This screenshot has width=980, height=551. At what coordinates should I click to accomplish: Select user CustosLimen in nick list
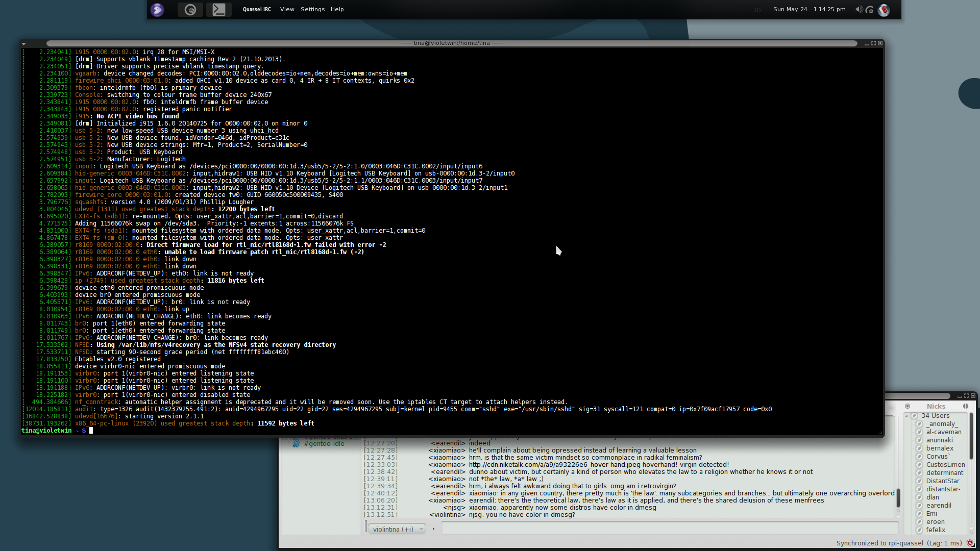[946, 465]
